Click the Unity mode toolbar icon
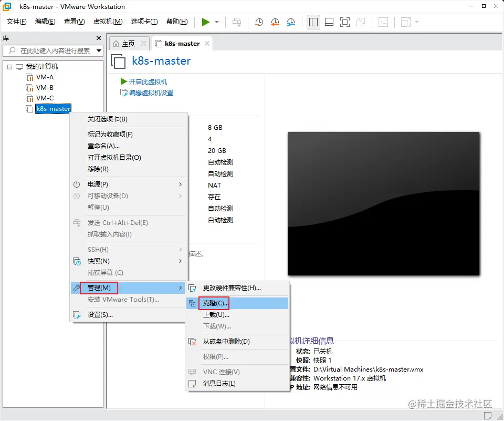Viewport: 504px width, 421px height. [361, 22]
